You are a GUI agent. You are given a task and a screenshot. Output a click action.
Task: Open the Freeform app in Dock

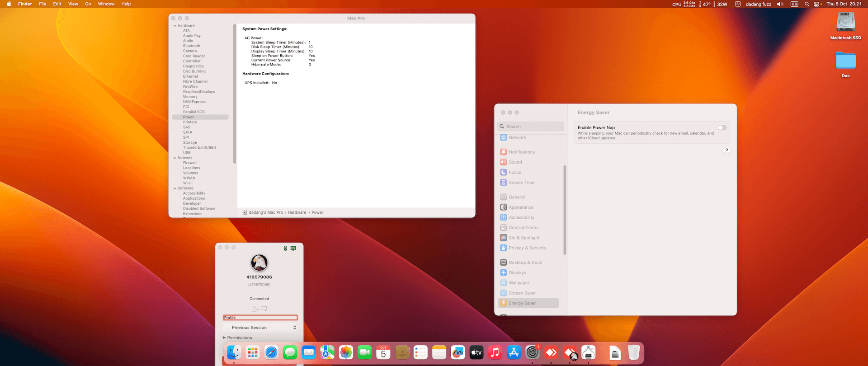tap(458, 352)
